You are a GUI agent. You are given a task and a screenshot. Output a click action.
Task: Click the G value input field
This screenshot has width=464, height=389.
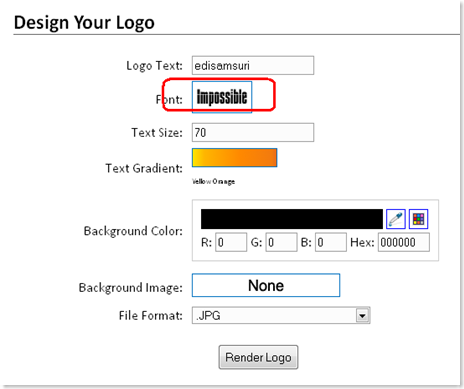point(281,242)
